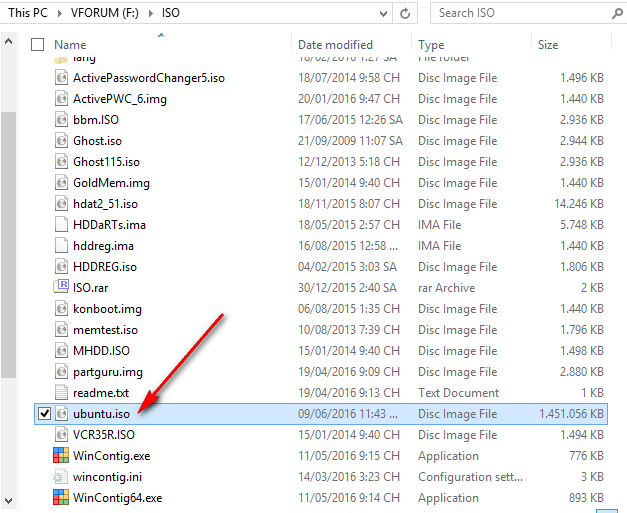Viewport: 627px width, 513px height.
Task: Click the WinContig64.exe application icon
Action: point(62,498)
